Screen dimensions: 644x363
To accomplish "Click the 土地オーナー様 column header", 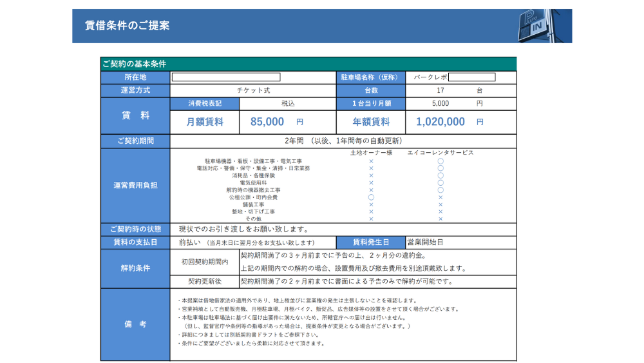I will [x=372, y=153].
